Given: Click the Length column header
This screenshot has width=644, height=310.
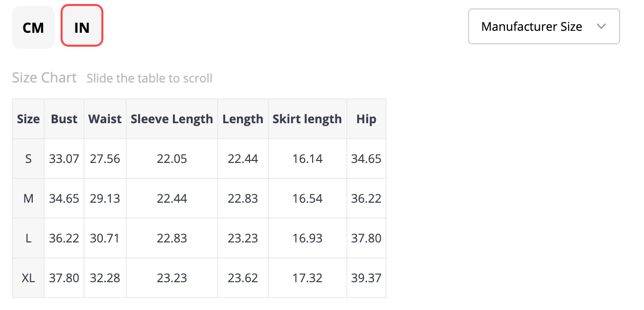Looking at the screenshot, I should (243, 119).
